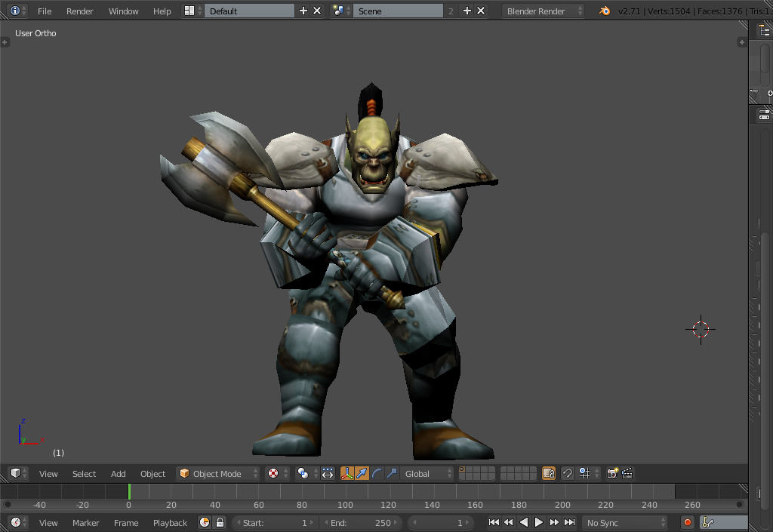The width and height of the screenshot is (773, 532).
Task: Click the Blender logo icon
Action: (605, 11)
